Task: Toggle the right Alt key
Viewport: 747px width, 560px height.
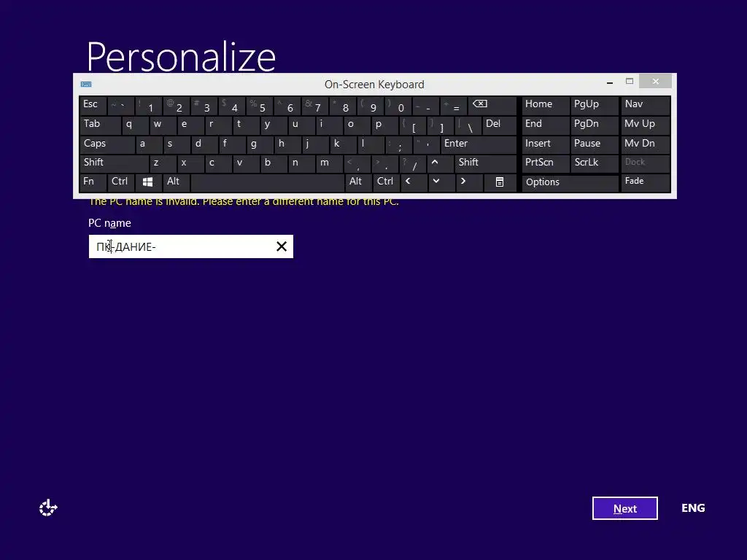Action: [358, 182]
